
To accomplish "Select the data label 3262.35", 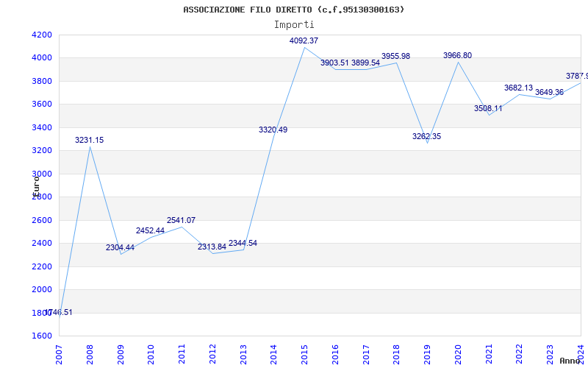I will tap(427, 137).
